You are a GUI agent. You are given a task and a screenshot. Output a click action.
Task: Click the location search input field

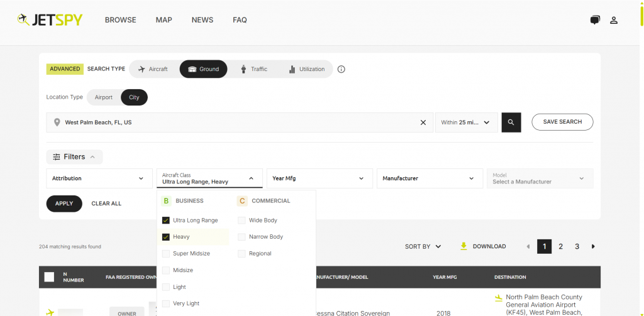(240, 123)
